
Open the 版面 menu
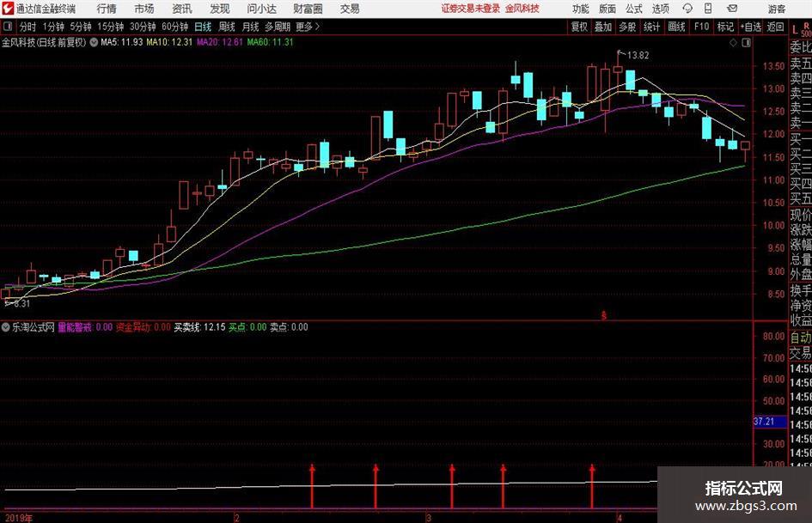pos(607,9)
